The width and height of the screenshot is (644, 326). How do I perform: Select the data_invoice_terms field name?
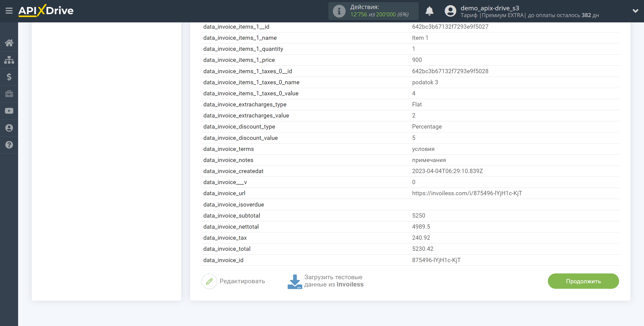(228, 149)
